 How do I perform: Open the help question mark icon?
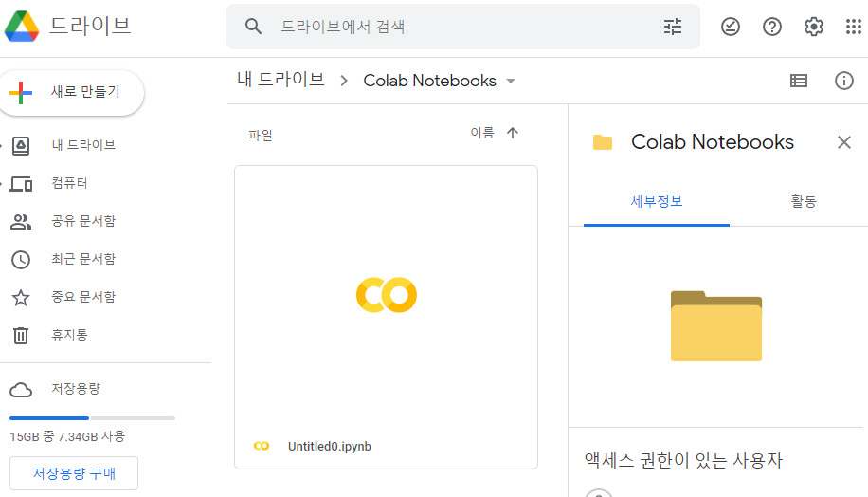(771, 26)
